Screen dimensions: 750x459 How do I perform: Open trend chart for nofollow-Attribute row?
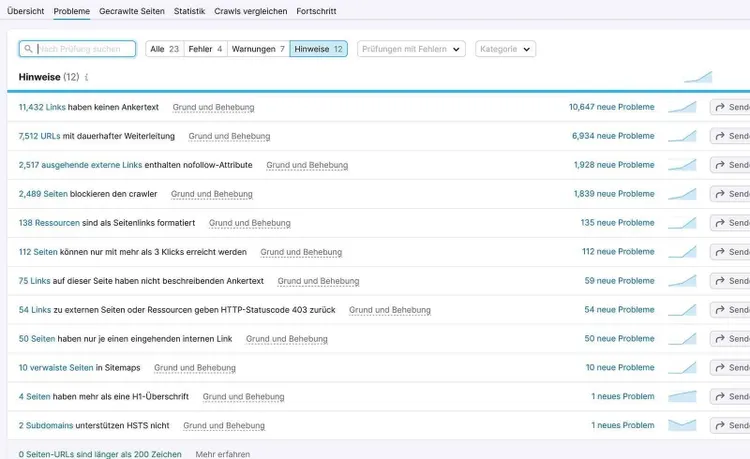pyautogui.click(x=682, y=165)
